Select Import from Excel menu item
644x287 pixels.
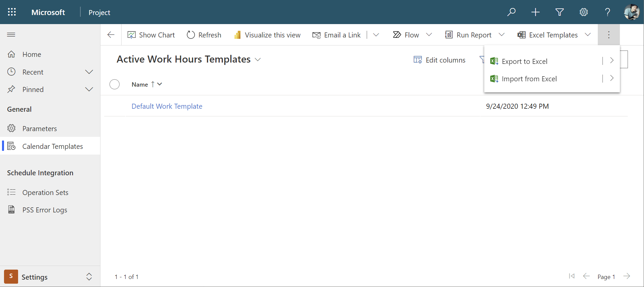[x=543, y=79]
